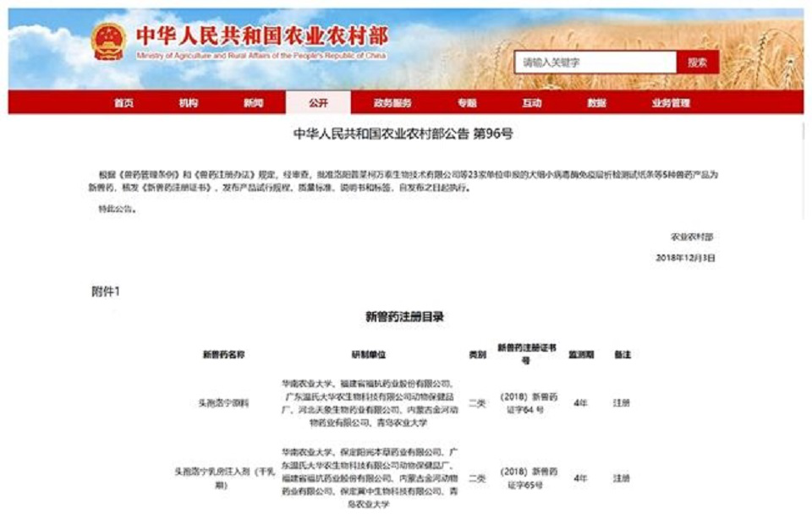The height and width of the screenshot is (519, 812).
Task: Click the 新兽药注册目录 table title
Action: (x=404, y=317)
